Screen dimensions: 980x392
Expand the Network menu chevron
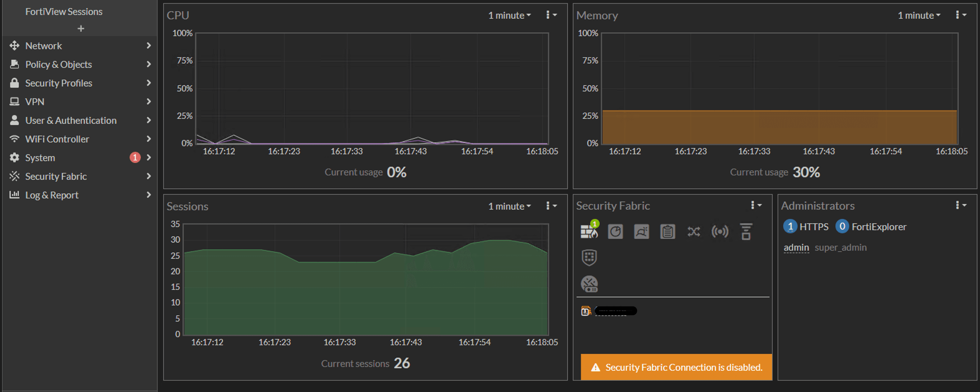point(149,46)
